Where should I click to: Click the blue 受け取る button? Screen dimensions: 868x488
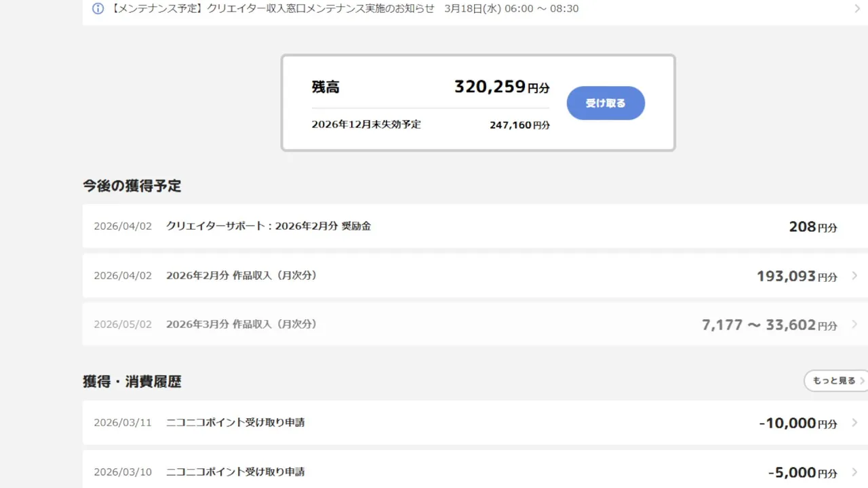click(606, 103)
